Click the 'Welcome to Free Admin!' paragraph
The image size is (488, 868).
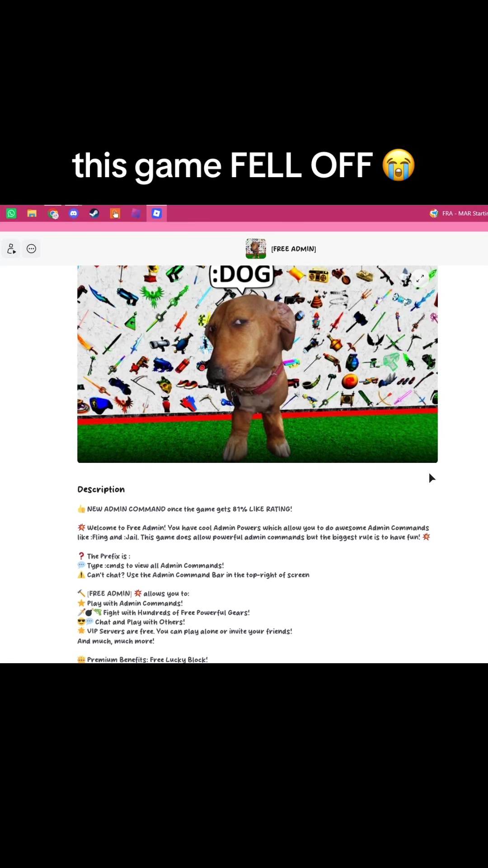click(254, 533)
